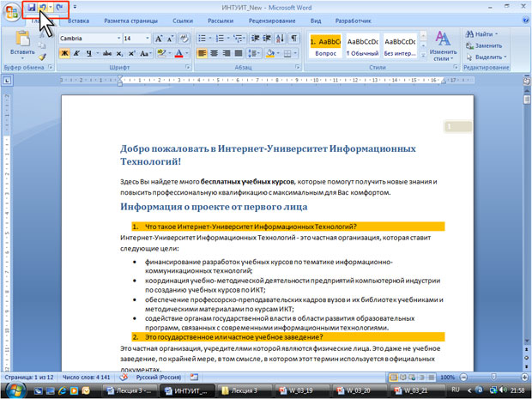Open the undo history dropdown arrow
This screenshot has width=532, height=399.
(51, 7)
